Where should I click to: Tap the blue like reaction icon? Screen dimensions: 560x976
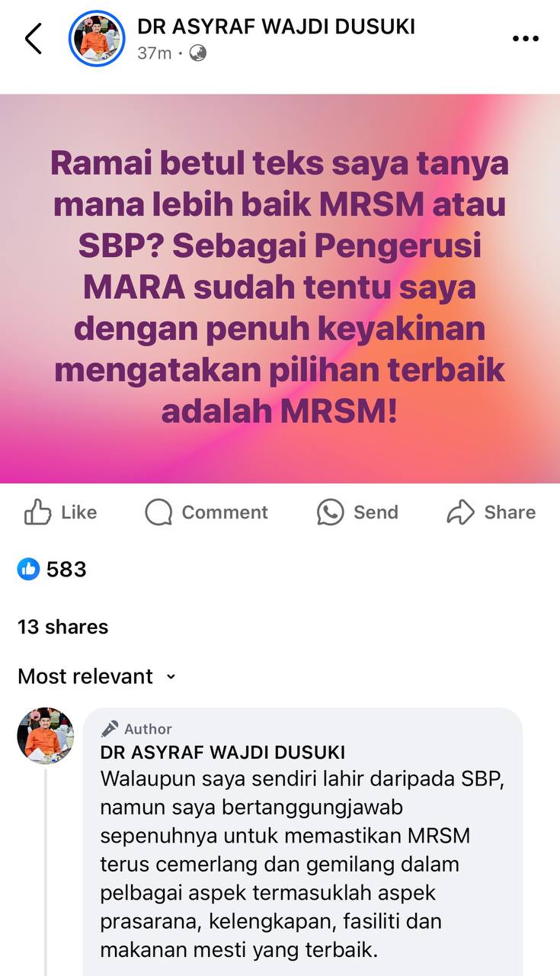coord(28,569)
